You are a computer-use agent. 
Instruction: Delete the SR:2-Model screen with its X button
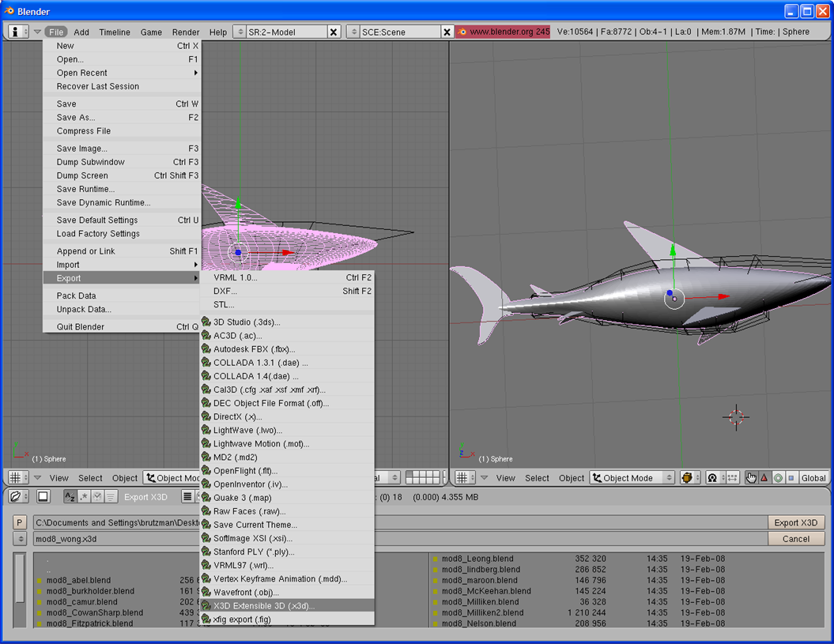334,32
